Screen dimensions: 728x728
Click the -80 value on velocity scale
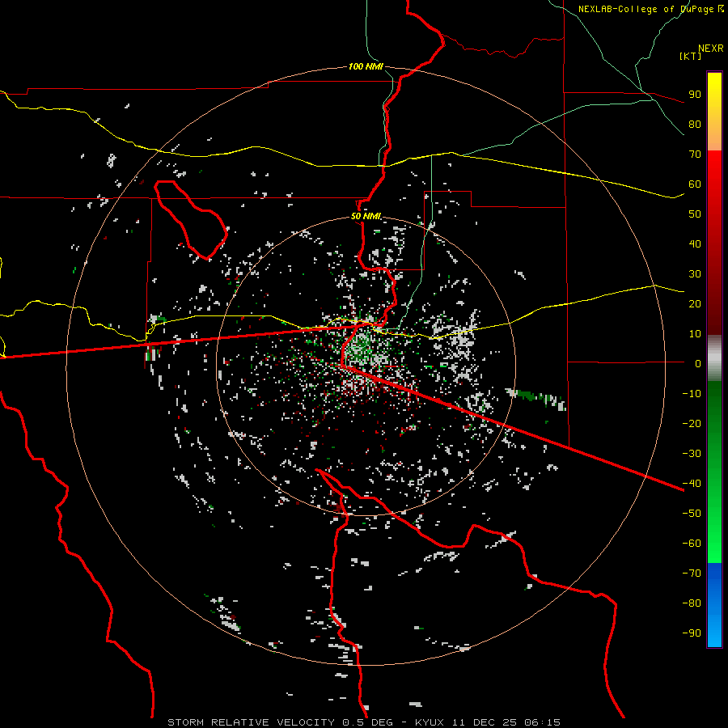tap(692, 603)
